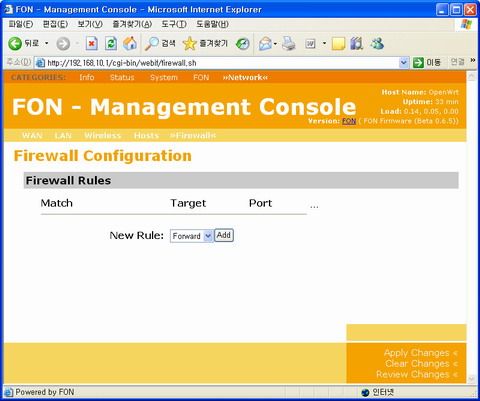
Task: Open the Firewall subpage
Action: click(x=193, y=135)
